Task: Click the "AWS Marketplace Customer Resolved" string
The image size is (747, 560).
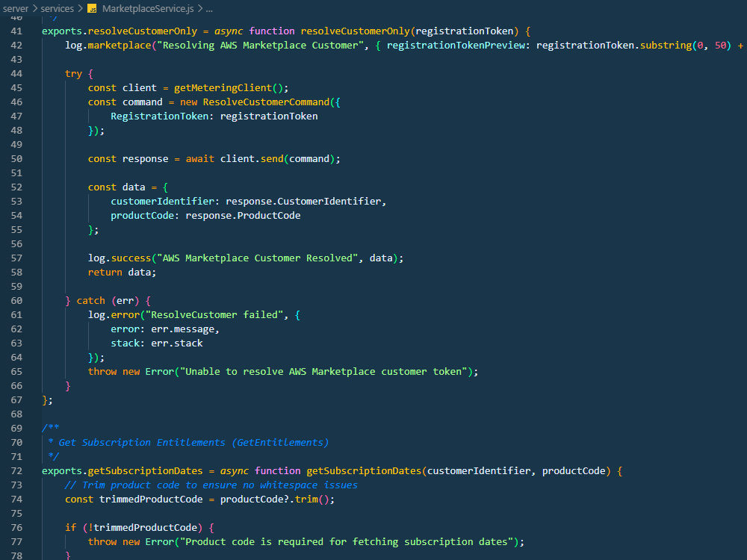Action: [x=257, y=258]
